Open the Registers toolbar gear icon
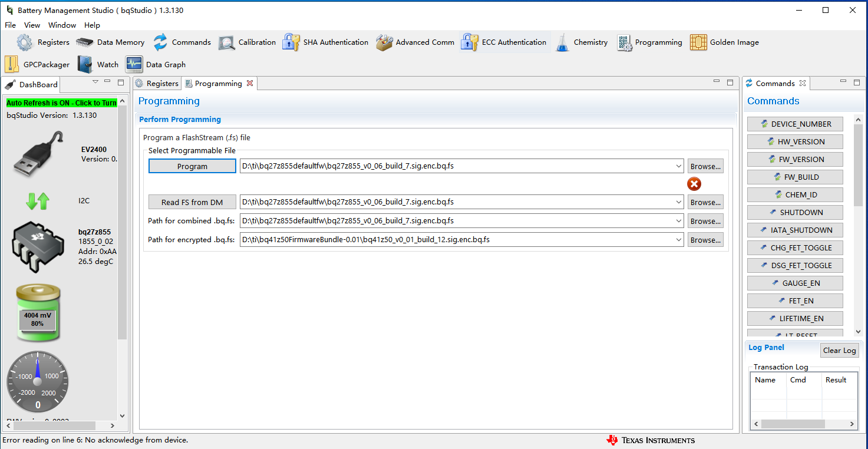Image resolution: width=868 pixels, height=449 pixels. point(25,42)
